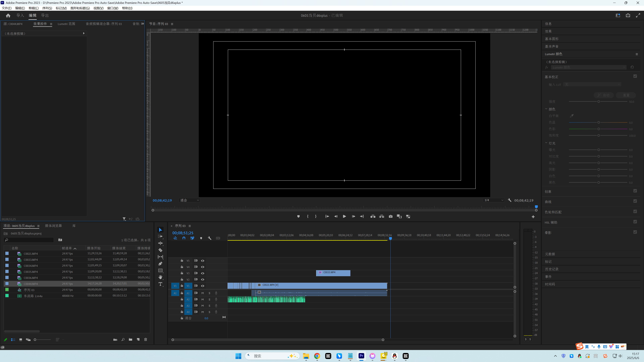The image size is (644, 362).
Task: Open the 文件(F) menu
Action: [7, 8]
